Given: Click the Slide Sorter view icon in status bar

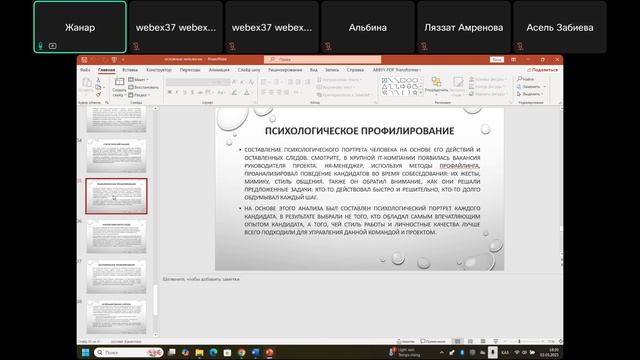Looking at the screenshot, I should pyautogui.click(x=470, y=341).
